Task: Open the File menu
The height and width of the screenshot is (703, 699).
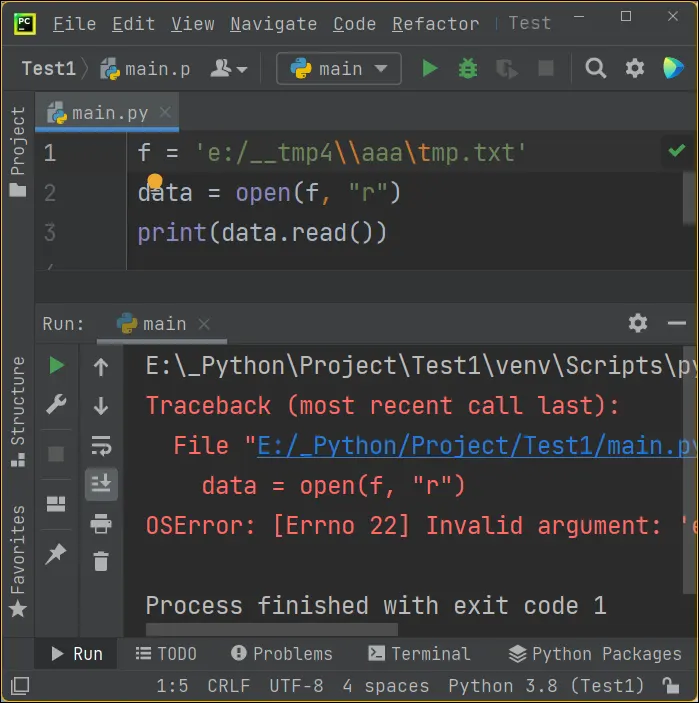Action: pyautogui.click(x=74, y=24)
